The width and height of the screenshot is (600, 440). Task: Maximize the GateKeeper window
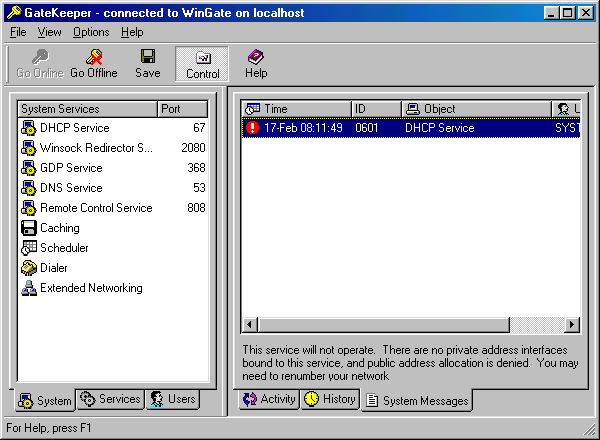(567, 13)
